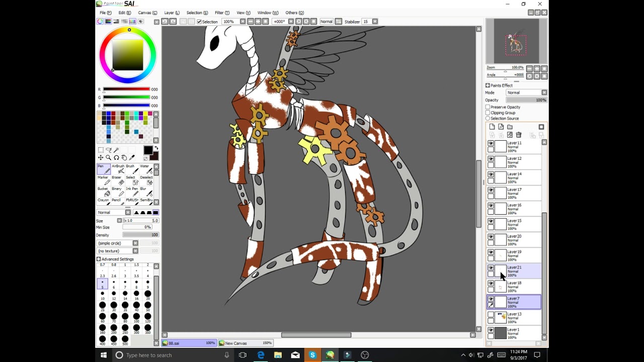The image size is (644, 362).
Task: Hide Layer1 with its eye icon
Action: click(x=491, y=330)
